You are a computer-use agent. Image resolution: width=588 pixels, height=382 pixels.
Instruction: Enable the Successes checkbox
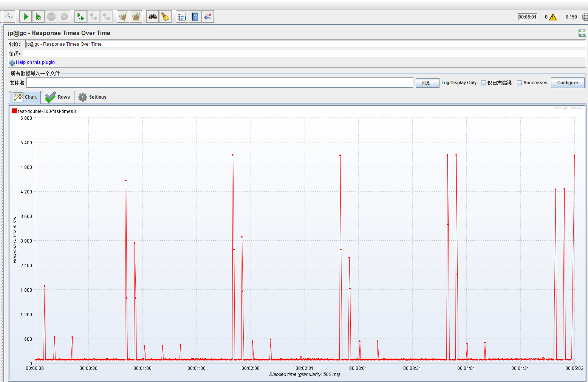click(519, 83)
